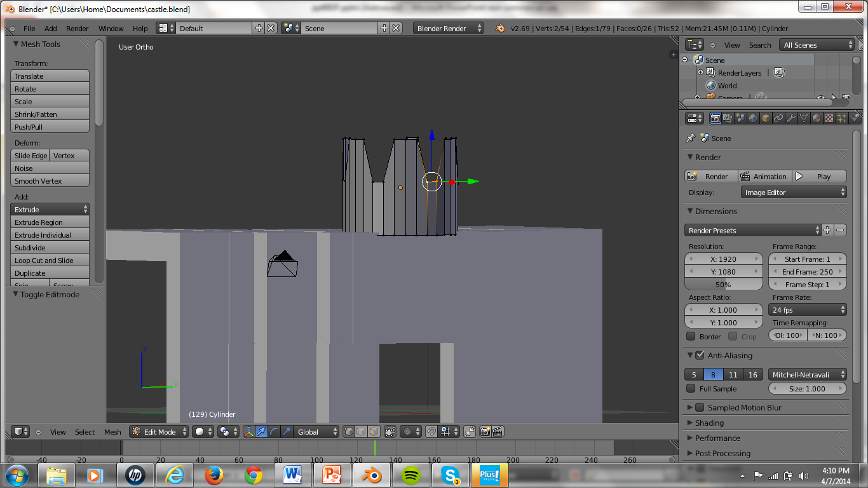
Task: Open the Modifiers properties tab (wrench icon)
Action: [791, 119]
